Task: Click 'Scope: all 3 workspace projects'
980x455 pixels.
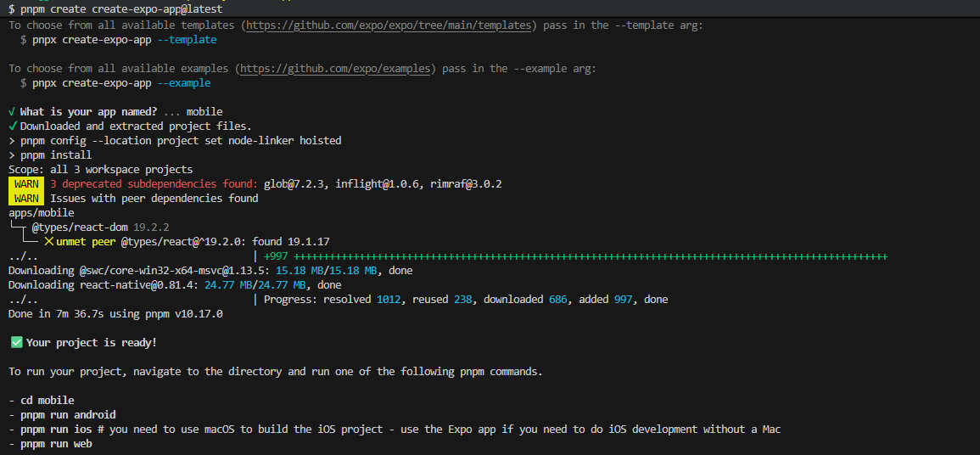Action: [101, 170]
